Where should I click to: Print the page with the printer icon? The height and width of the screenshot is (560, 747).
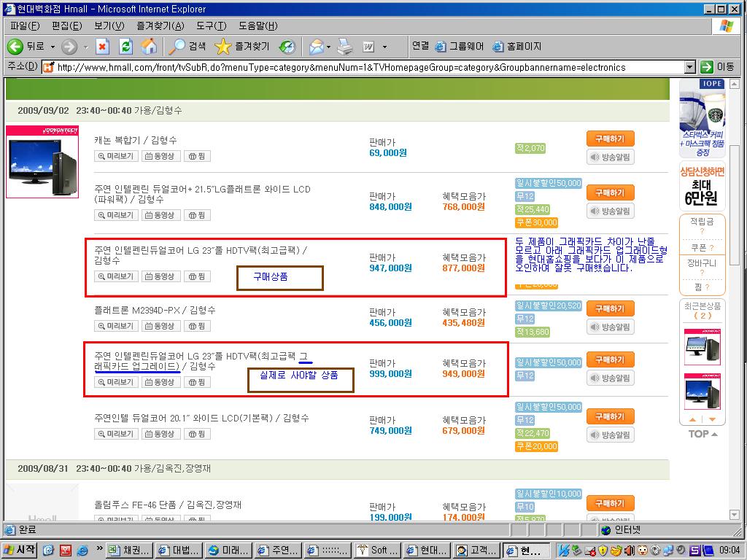click(345, 46)
